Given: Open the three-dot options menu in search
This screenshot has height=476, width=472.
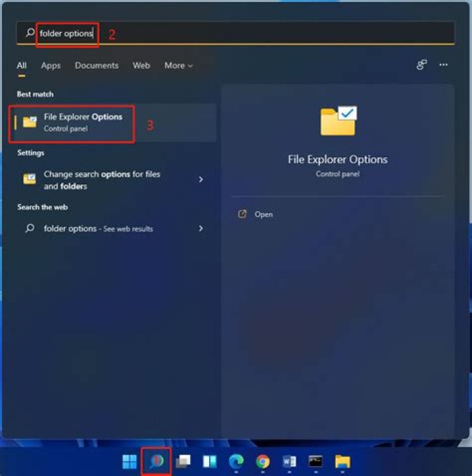Looking at the screenshot, I should click(x=444, y=65).
